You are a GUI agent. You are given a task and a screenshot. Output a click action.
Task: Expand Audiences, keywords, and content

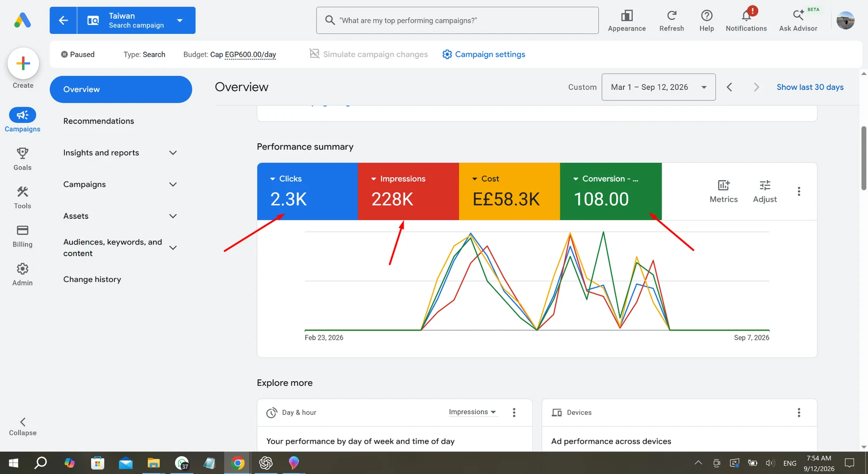pyautogui.click(x=121, y=248)
